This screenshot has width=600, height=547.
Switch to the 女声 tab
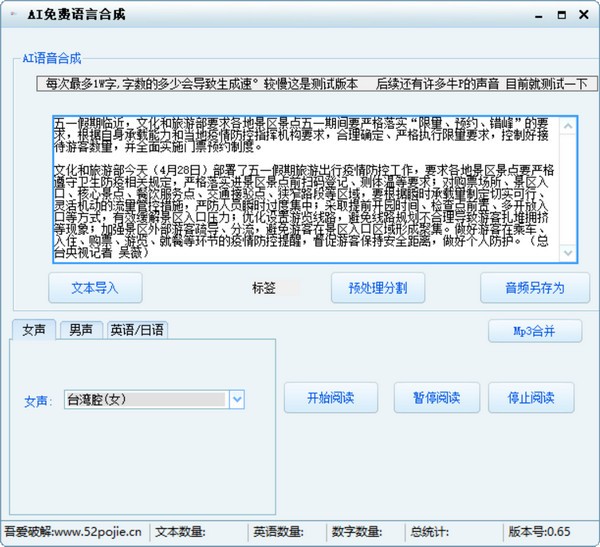[34, 330]
